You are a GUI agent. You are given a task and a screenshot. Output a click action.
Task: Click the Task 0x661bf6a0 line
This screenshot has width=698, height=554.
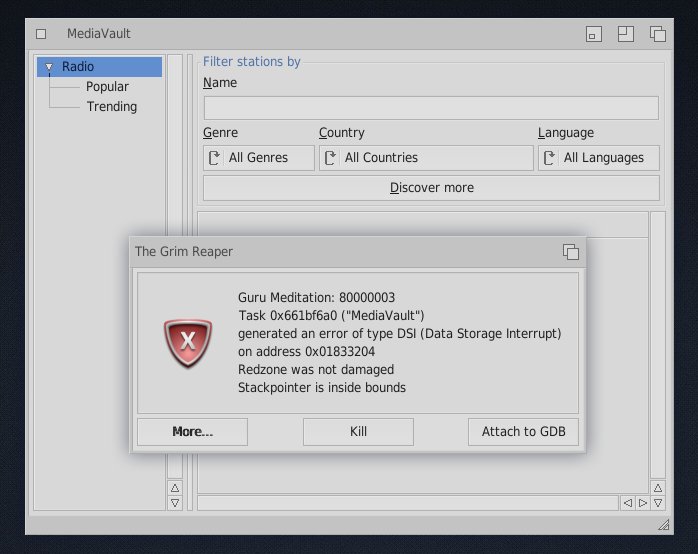point(331,316)
